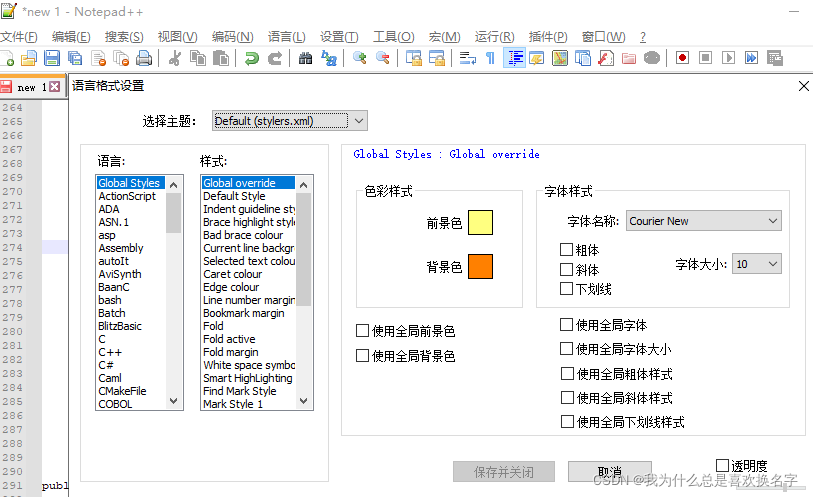
Task: Pick the orange 背景色 background swatch
Action: [480, 266]
